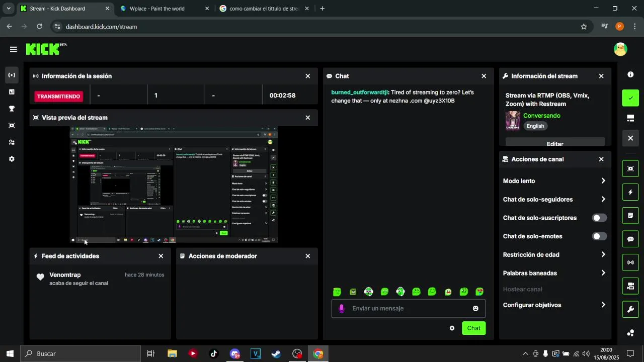Screen dimensions: 644x362
Task: Bookmark this page with the star icon
Action: pos(584,27)
